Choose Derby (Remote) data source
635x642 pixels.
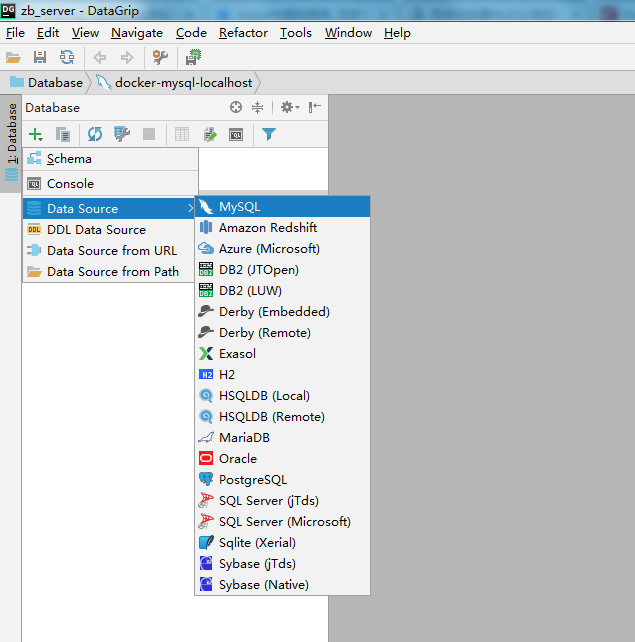tap(282, 332)
